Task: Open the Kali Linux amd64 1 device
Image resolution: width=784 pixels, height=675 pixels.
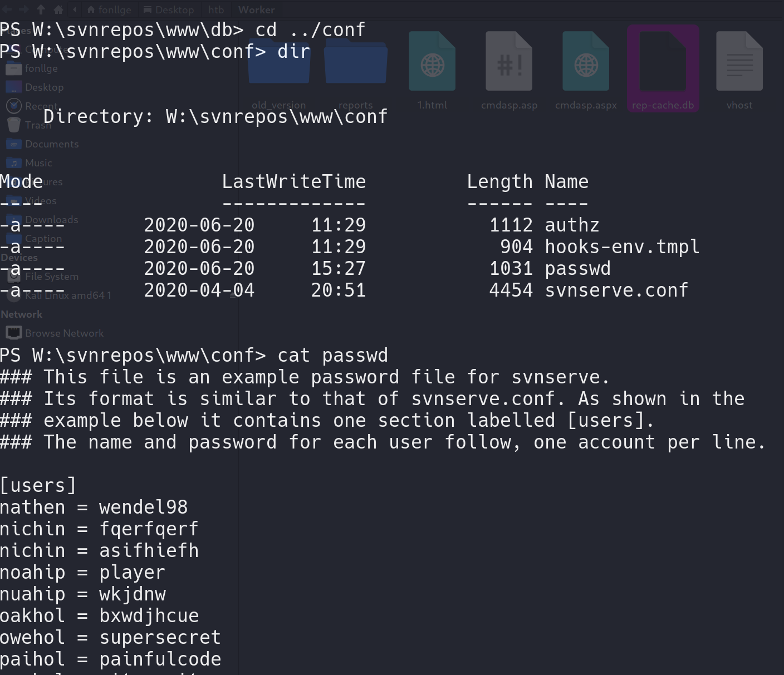Action: point(68,295)
